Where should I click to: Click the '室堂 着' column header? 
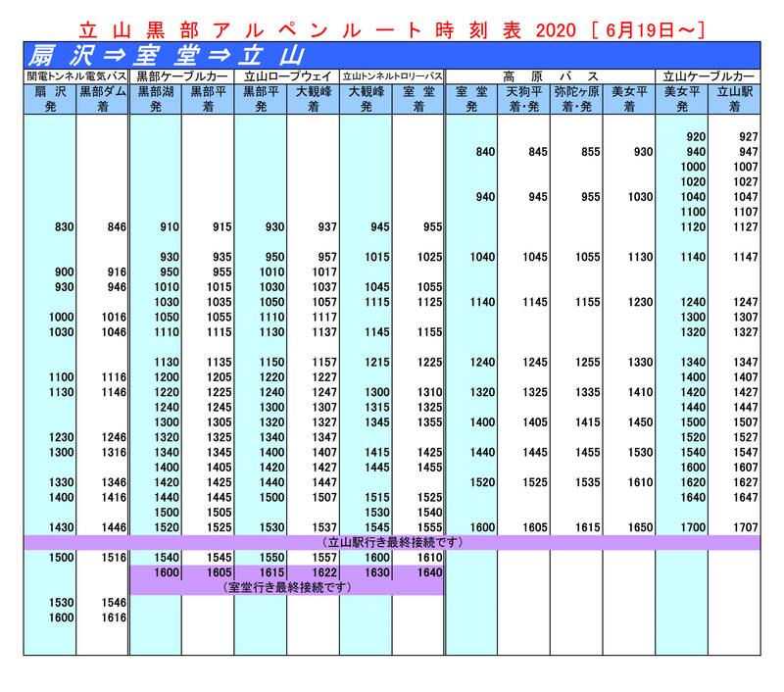click(x=418, y=99)
